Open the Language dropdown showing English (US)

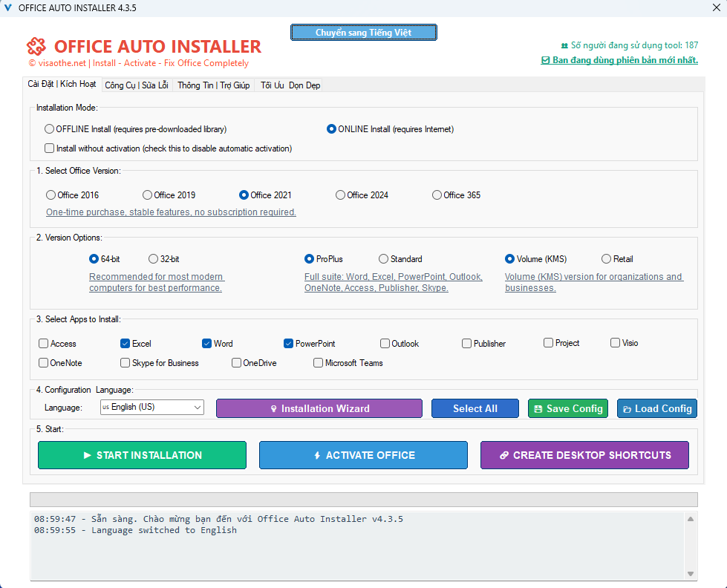coord(152,407)
